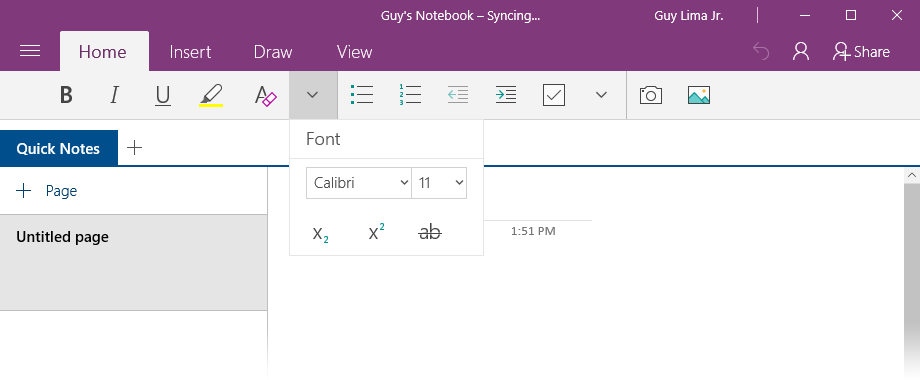Viewport: 920px width, 380px height.
Task: Close the OneNote window
Action: tap(897, 16)
